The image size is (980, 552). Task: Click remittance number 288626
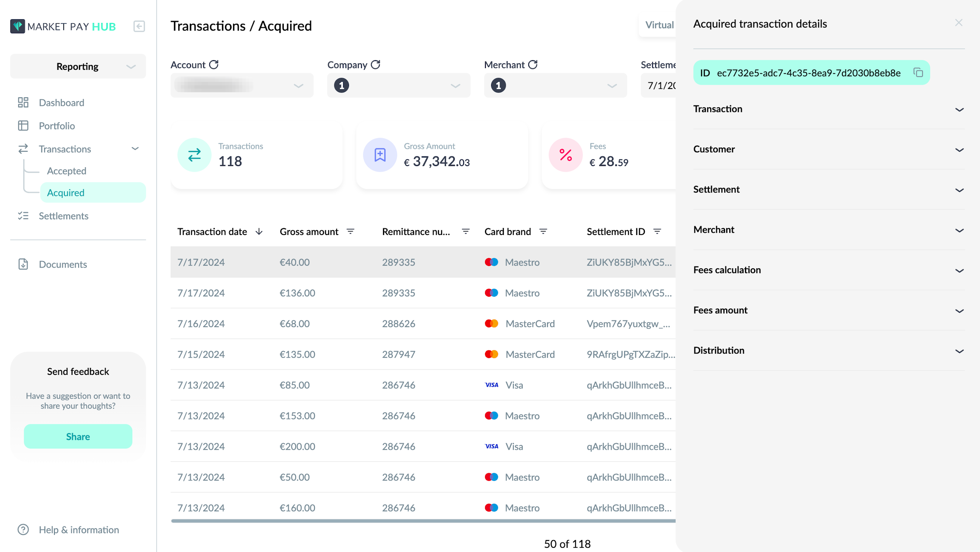[x=398, y=324]
